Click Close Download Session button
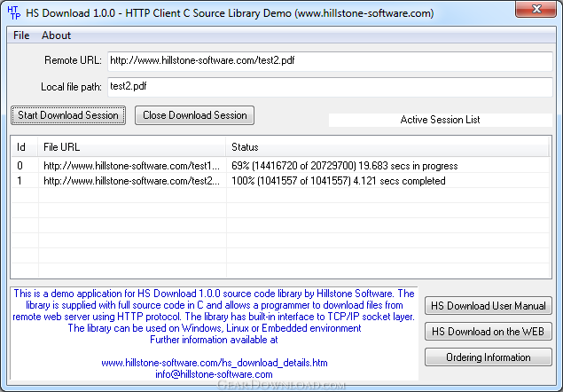Image resolution: width=563 pixels, height=392 pixels. pos(194,115)
